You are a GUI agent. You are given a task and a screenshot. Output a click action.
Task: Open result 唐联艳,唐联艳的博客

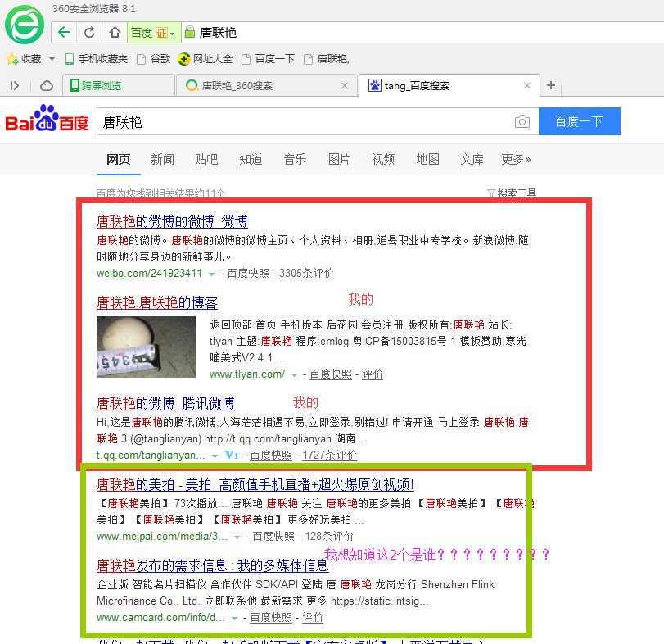pos(156,303)
